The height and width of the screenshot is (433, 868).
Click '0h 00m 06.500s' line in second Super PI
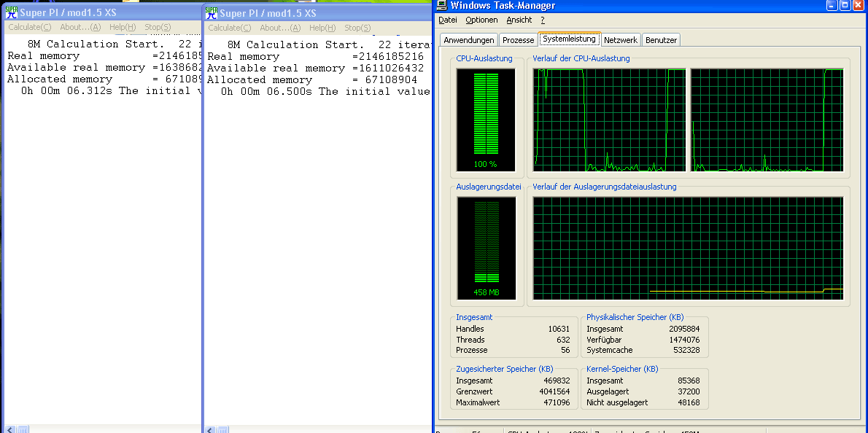[325, 92]
